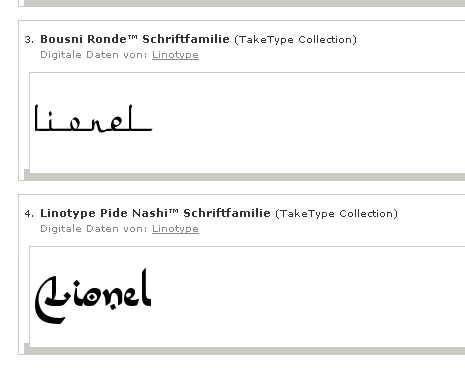Click the gray bottom bar of the Bousni Ronde card
465x374 pixels.
coord(245,177)
